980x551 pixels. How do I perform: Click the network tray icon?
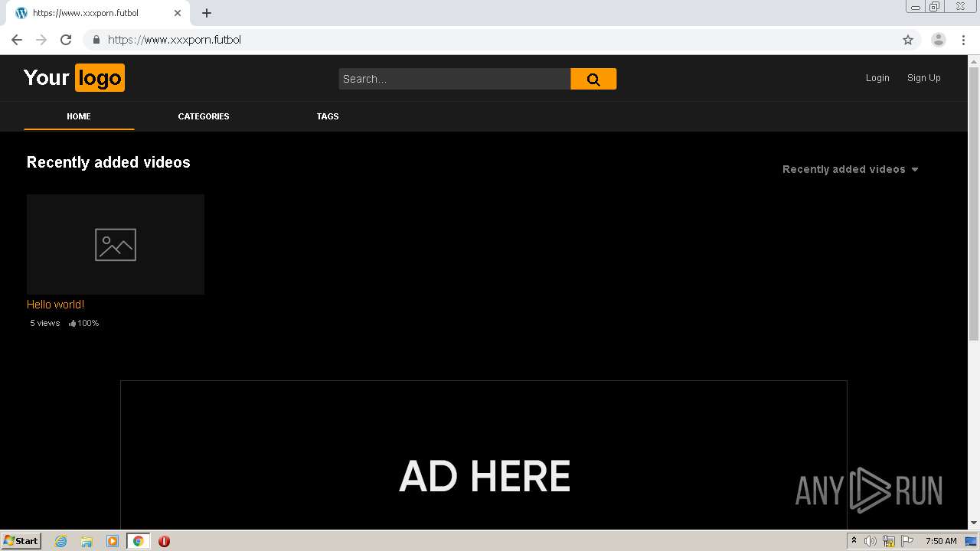pyautogui.click(x=889, y=541)
